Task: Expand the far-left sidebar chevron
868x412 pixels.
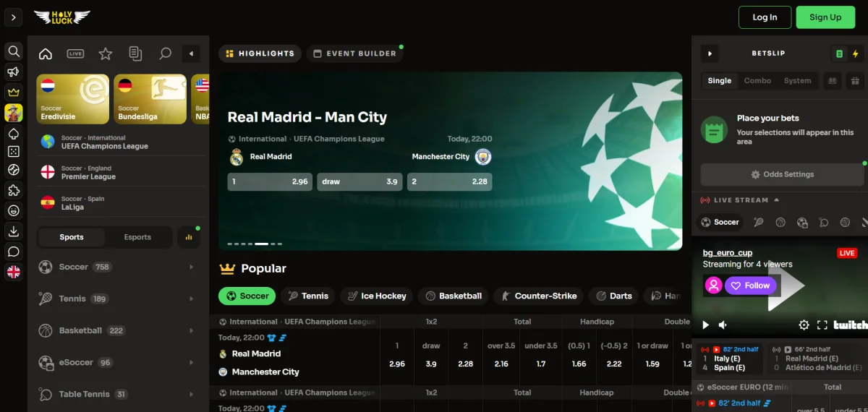Action: (13, 17)
